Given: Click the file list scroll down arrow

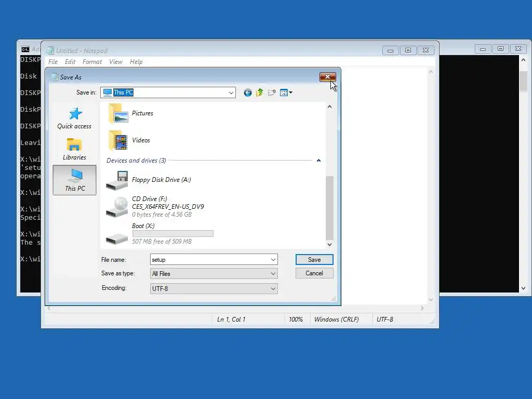Looking at the screenshot, I should [329, 245].
